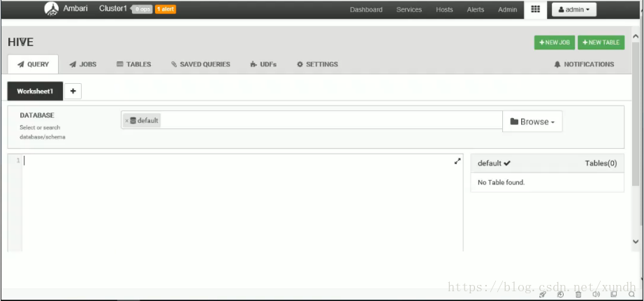Add a new worksheet tab

[73, 91]
